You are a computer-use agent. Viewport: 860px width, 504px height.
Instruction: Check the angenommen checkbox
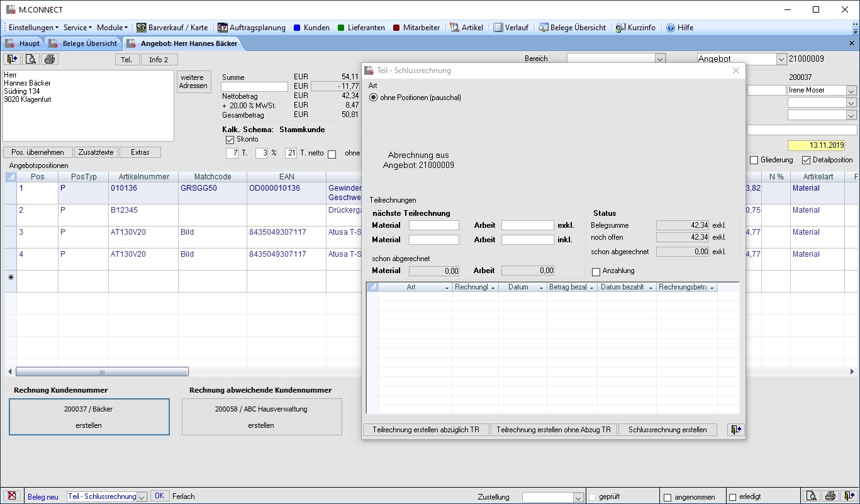[667, 497]
